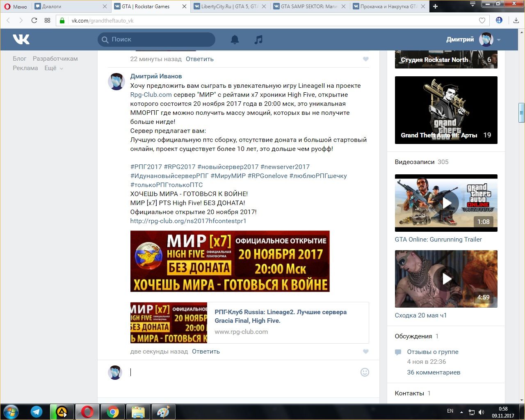Launch Chrome from taskbar
Viewport: 525px width, 420px height.
point(113,412)
